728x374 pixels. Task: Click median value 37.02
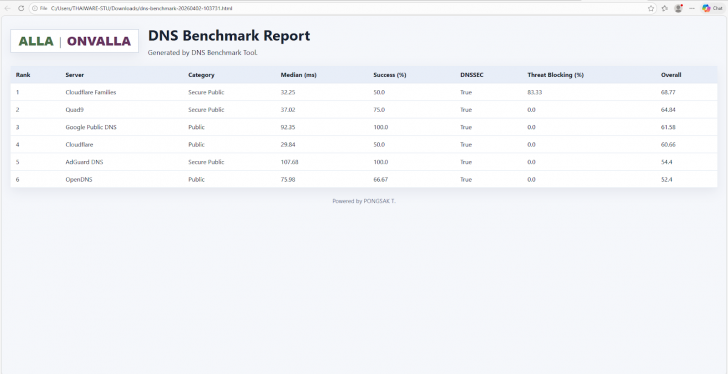tap(288, 110)
